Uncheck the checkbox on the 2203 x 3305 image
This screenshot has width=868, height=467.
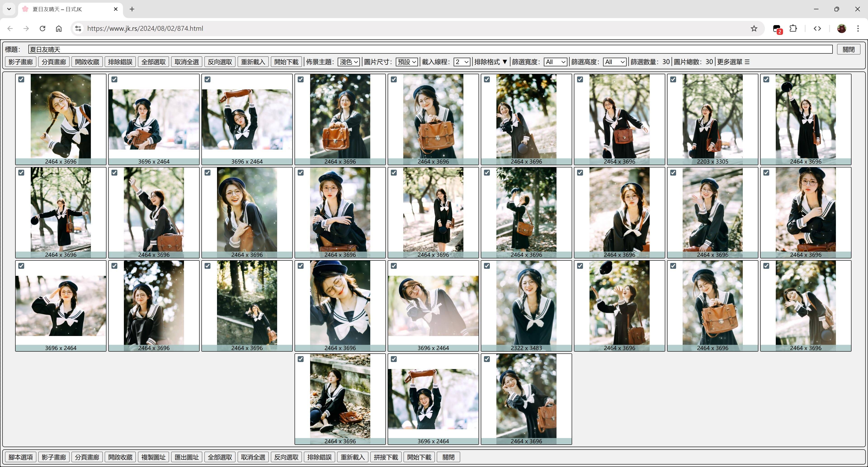[x=673, y=79]
